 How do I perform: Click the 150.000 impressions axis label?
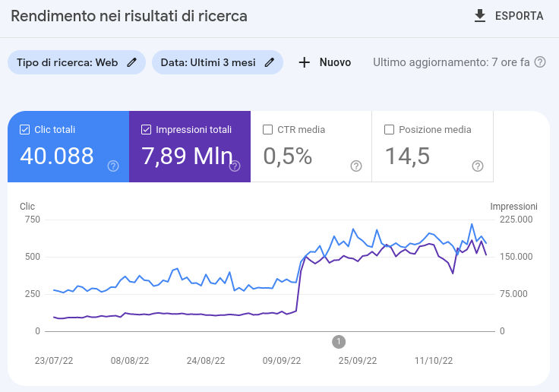pyautogui.click(x=516, y=257)
